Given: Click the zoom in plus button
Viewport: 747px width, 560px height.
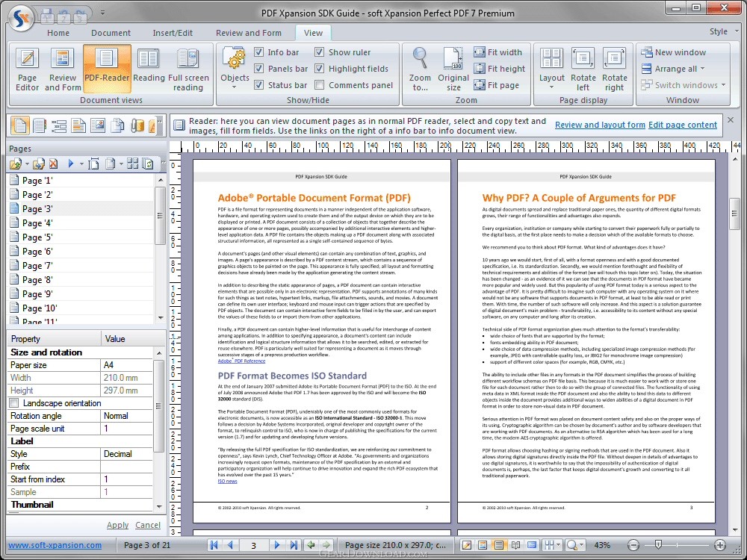Looking at the screenshot, I should (720, 545).
